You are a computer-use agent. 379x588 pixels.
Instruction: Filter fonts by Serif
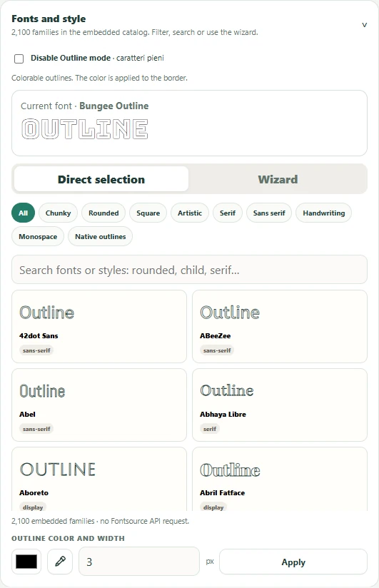228,213
